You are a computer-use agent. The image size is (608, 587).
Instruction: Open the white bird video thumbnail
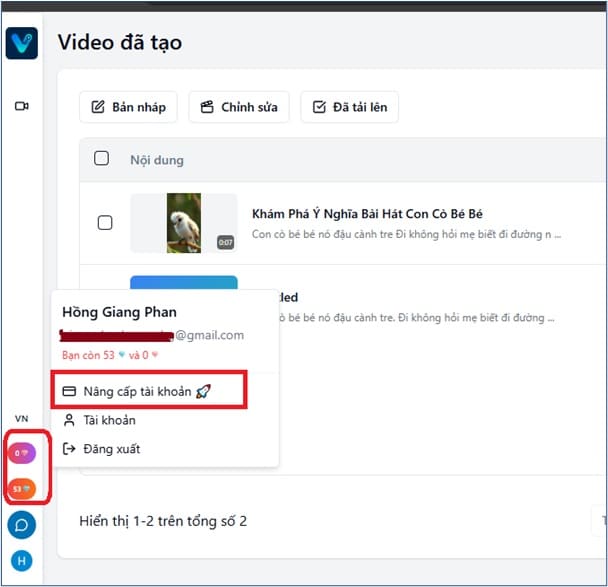(183, 223)
